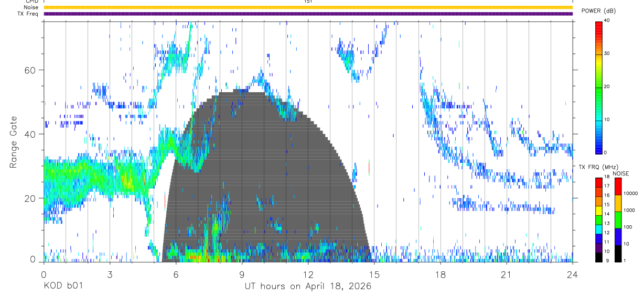Click the UT hours on April 18, 2026 title
The width and height of the screenshot is (644, 297).
pos(308,287)
